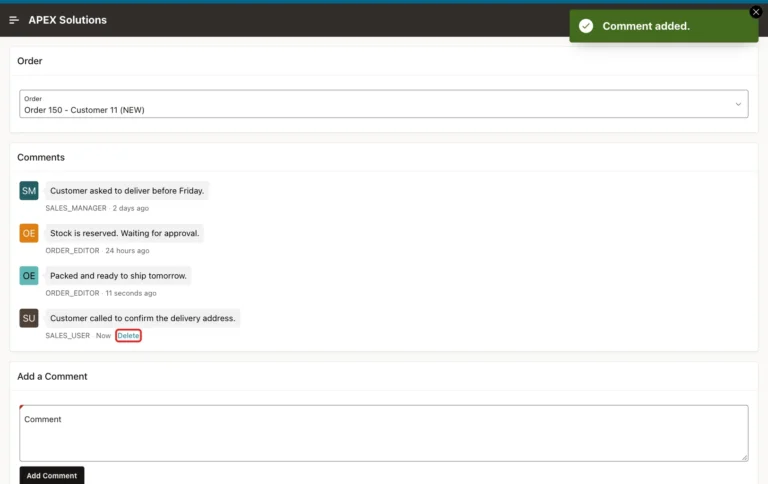Click the green success checkmark icon

[586, 26]
